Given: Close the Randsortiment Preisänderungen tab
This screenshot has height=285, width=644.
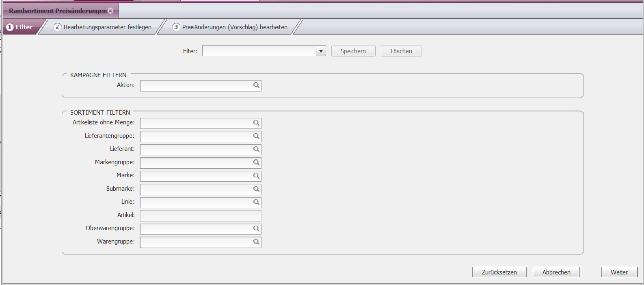Looking at the screenshot, I should (111, 11).
